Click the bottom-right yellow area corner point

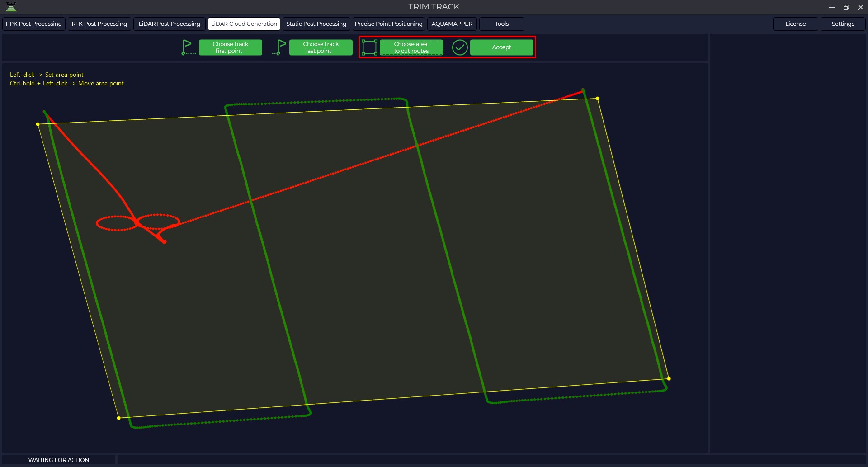(x=669, y=378)
